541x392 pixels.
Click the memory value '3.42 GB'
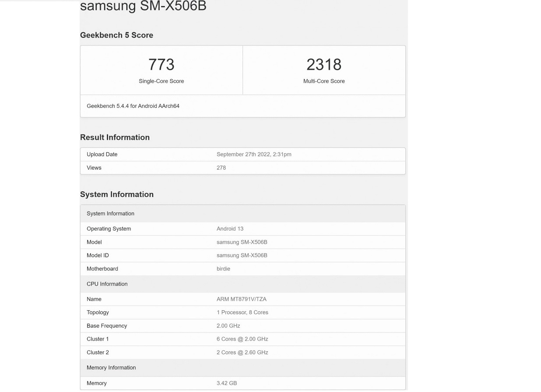point(227,383)
